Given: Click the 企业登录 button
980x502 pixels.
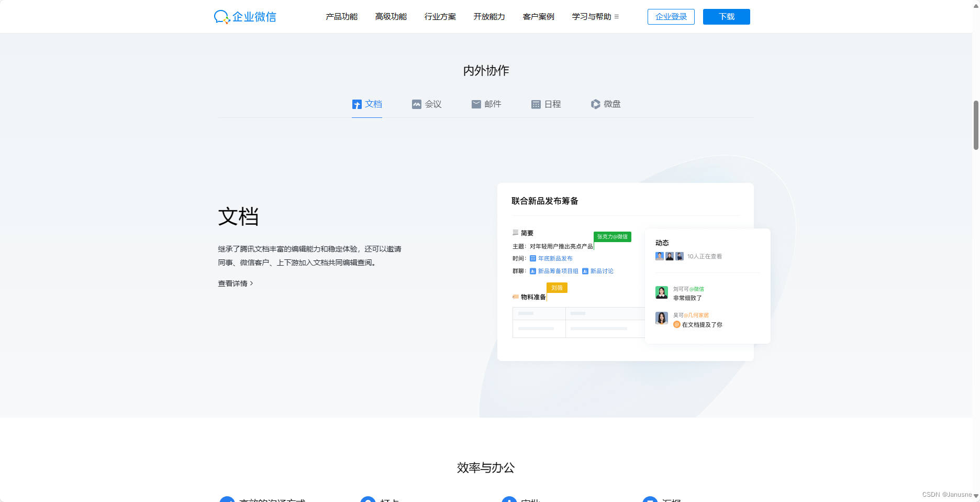Looking at the screenshot, I should [671, 17].
